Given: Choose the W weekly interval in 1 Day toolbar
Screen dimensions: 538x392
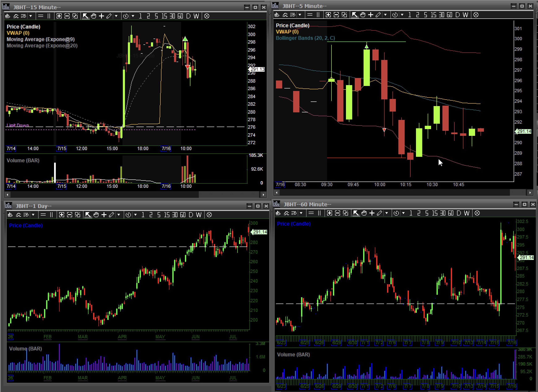Looking at the screenshot, I should coord(199,215).
